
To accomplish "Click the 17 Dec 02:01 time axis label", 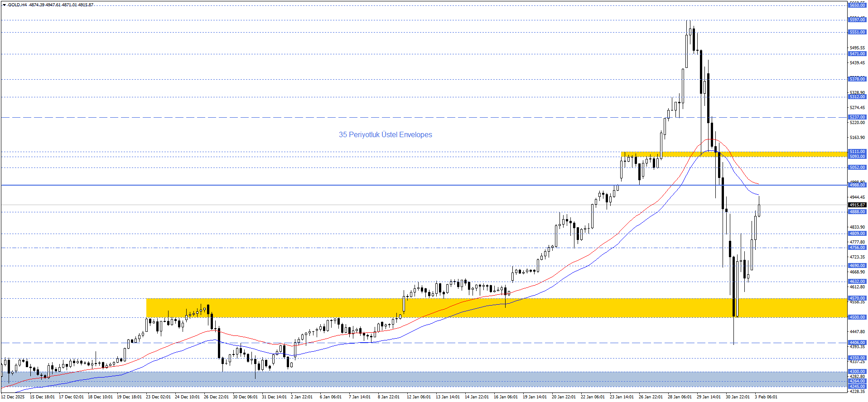I will pos(71,397).
